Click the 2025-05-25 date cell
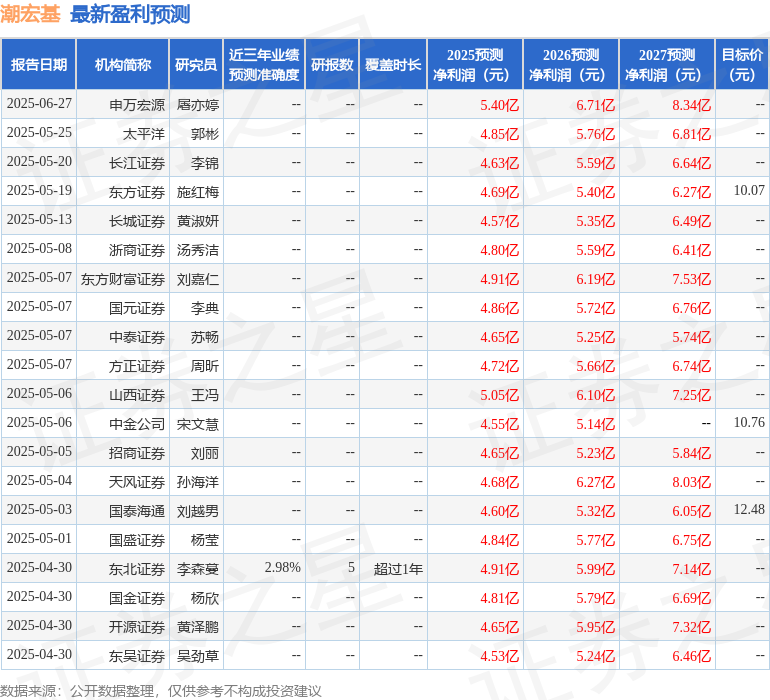This screenshot has height=700, width=770. pyautogui.click(x=39, y=133)
